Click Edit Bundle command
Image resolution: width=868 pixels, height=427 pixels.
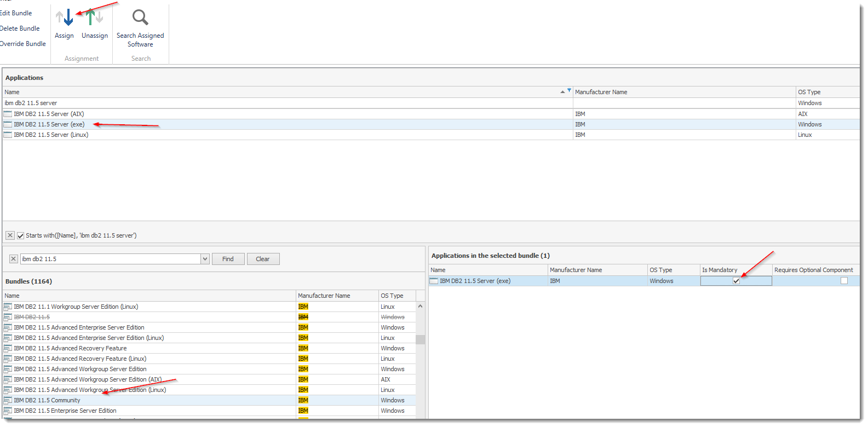(x=16, y=13)
